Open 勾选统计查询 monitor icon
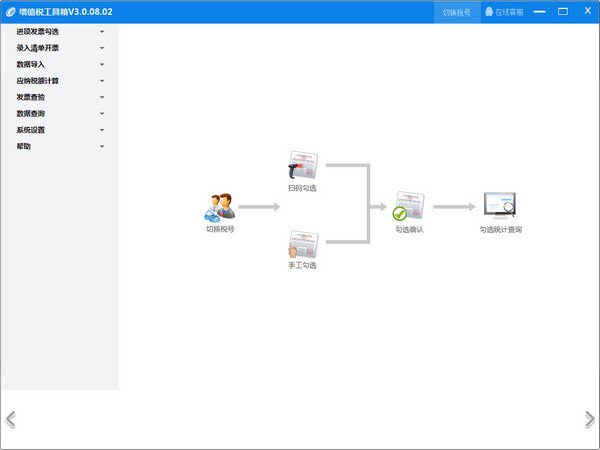 [499, 206]
